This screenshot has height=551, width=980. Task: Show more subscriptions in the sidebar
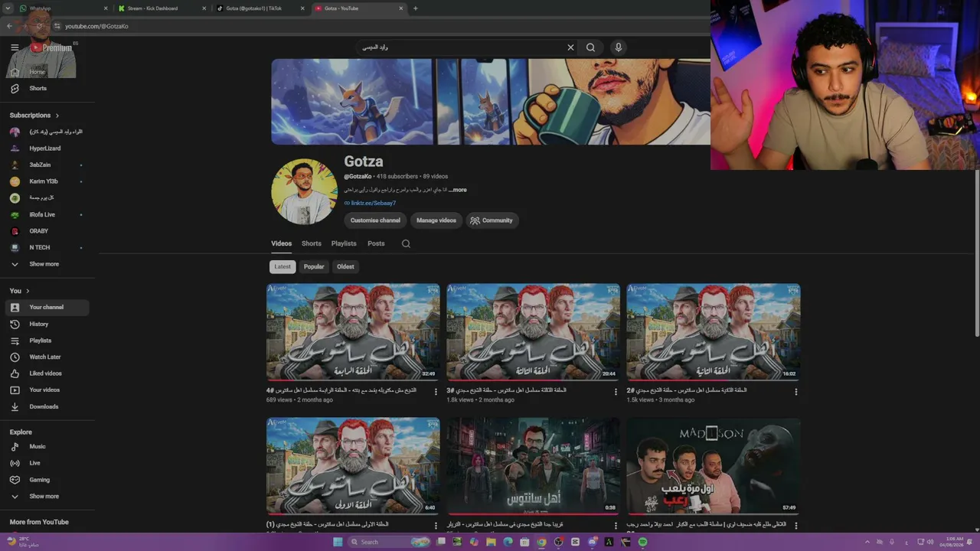click(x=47, y=264)
